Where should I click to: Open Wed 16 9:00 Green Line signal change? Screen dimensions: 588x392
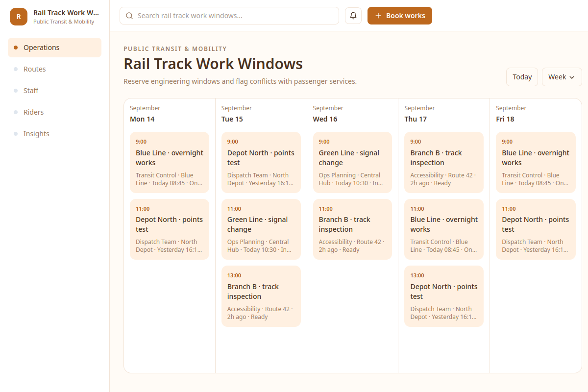(352, 162)
